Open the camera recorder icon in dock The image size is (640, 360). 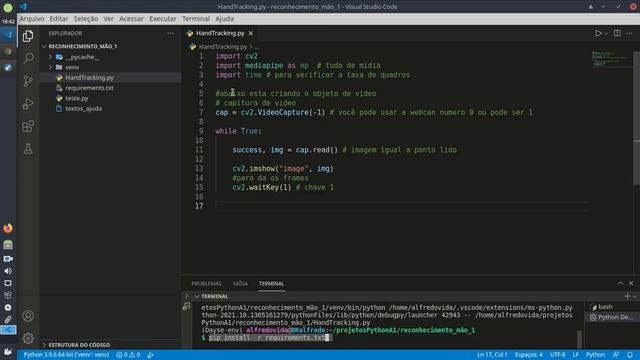point(8,259)
